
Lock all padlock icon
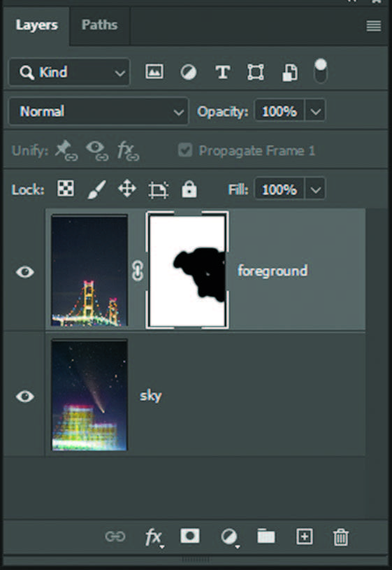coord(189,189)
